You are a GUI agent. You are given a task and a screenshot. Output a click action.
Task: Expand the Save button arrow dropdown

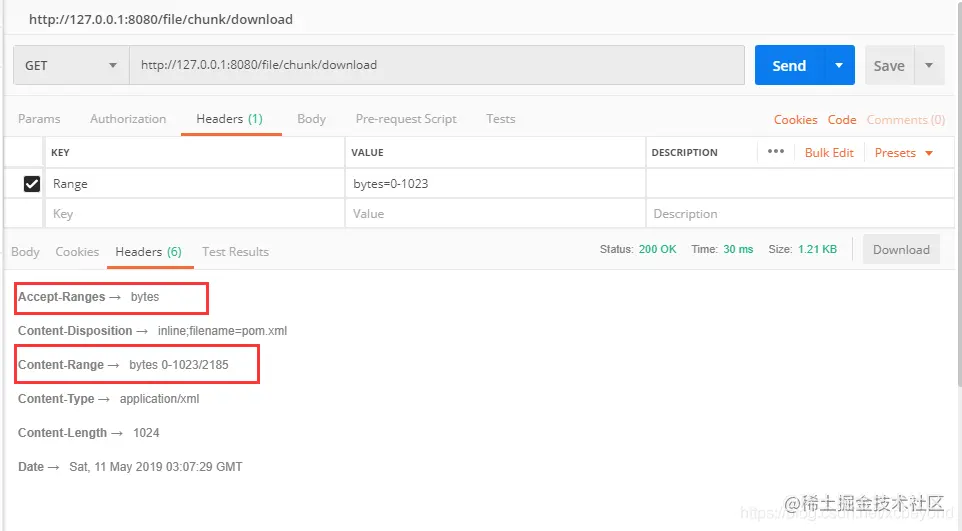pos(929,65)
